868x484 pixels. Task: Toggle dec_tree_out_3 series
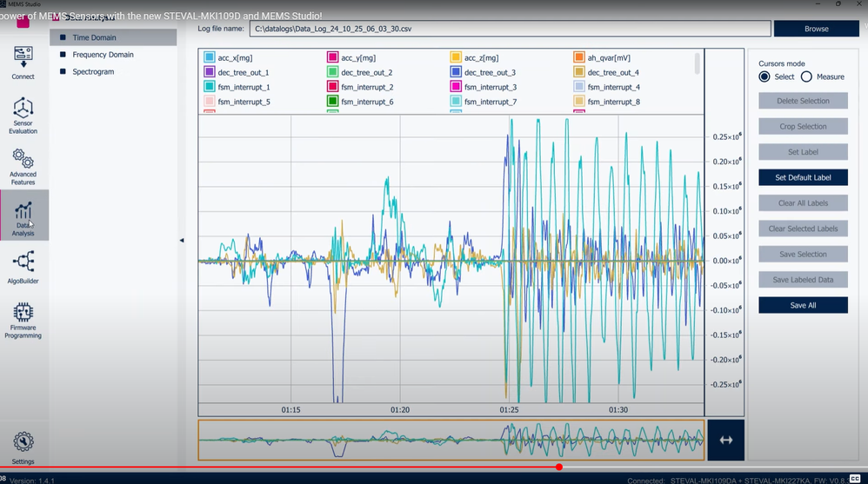point(456,72)
